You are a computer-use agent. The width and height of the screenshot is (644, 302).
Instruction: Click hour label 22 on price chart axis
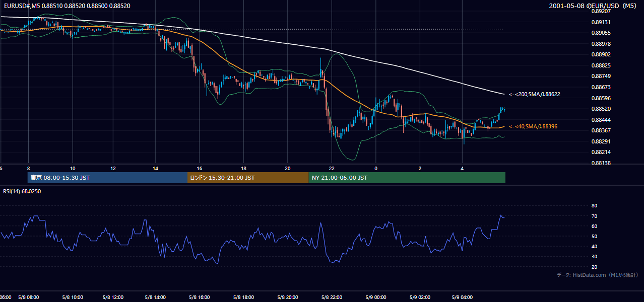331,168
